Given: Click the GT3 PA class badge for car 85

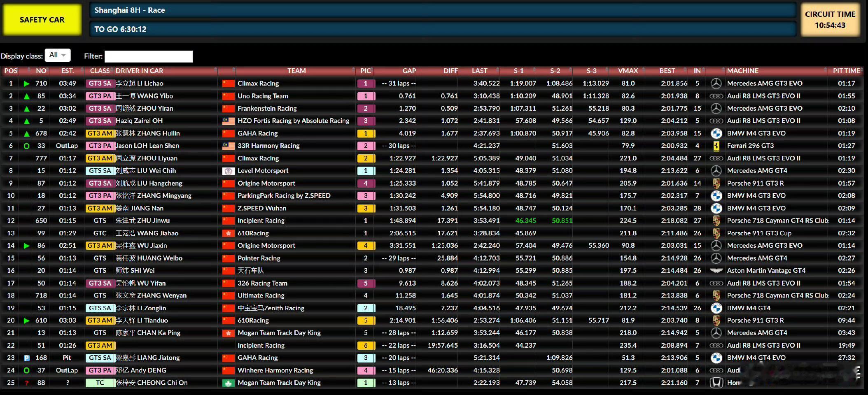Looking at the screenshot, I should (100, 96).
